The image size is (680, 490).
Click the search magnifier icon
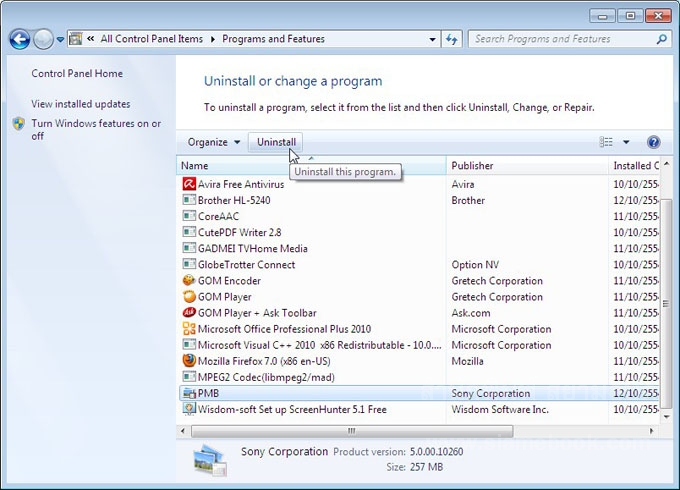(661, 39)
